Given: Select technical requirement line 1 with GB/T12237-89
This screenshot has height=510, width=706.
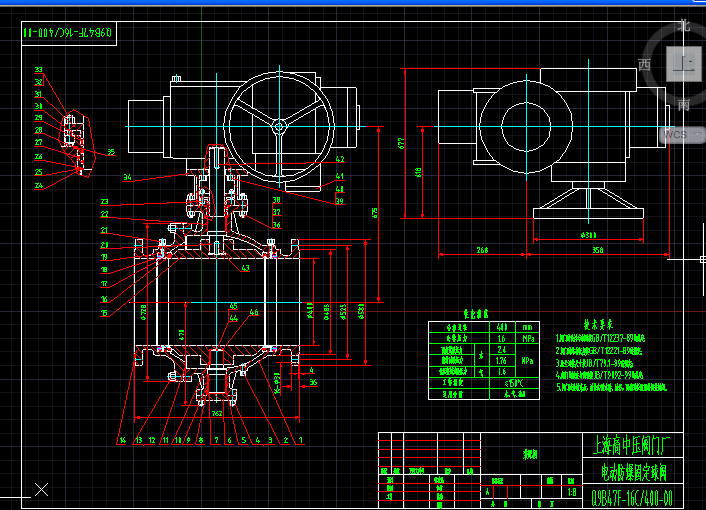Looking at the screenshot, I should 601,338.
